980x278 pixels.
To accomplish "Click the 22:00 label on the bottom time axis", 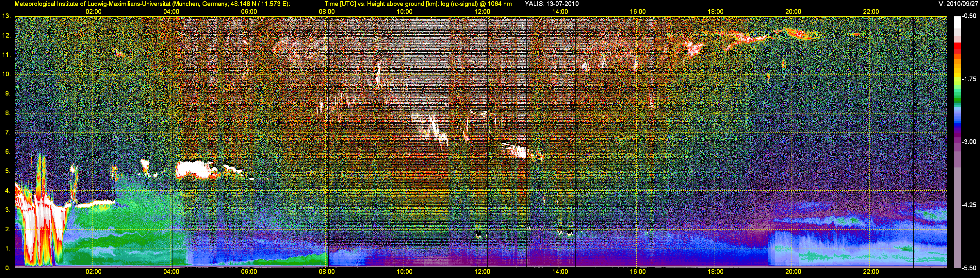I will (871, 271).
